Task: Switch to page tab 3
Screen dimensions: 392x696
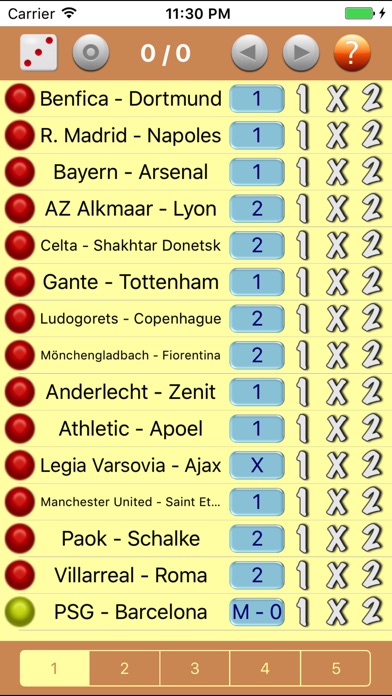Action: [195, 668]
